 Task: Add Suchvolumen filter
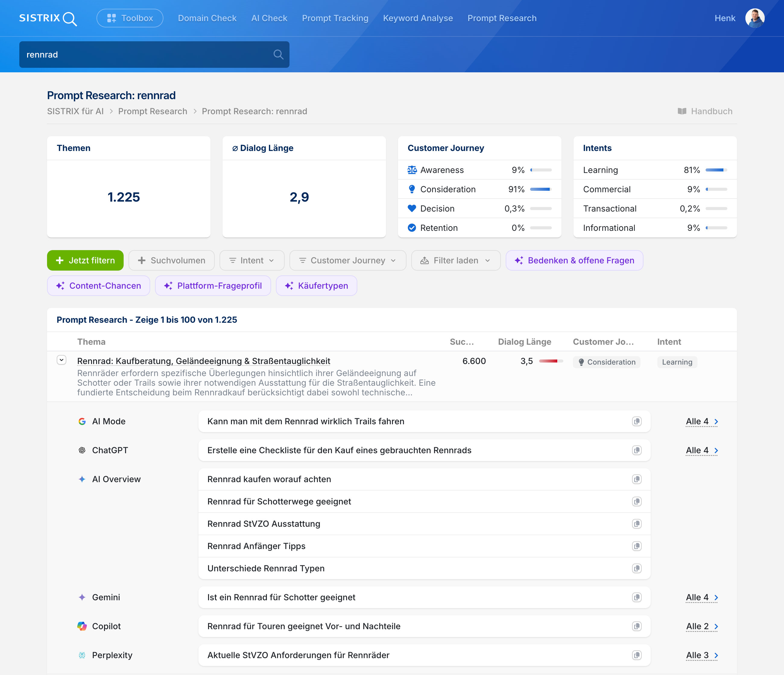coord(171,261)
